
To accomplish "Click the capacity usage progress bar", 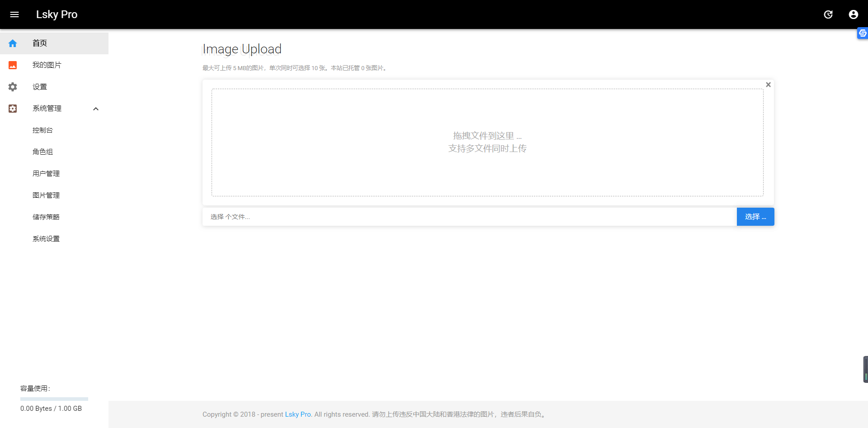I will pos(54,399).
